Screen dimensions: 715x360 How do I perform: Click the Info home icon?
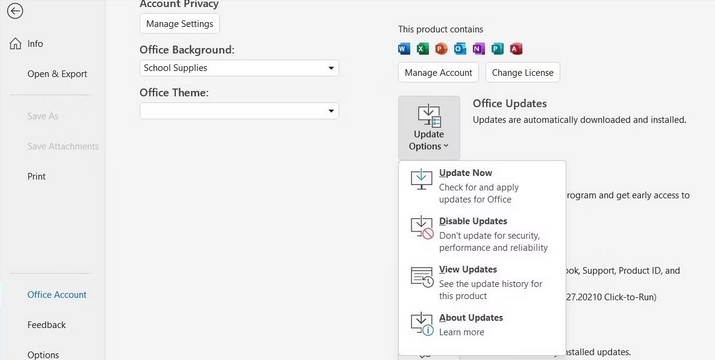[16, 44]
